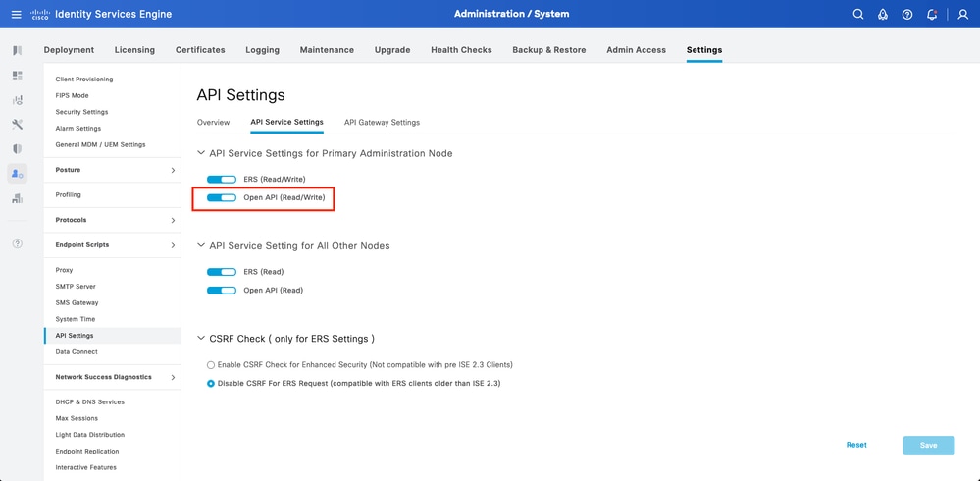Image resolution: width=980 pixels, height=481 pixels.
Task: Open the rocket launch icon in header
Action: point(883,14)
